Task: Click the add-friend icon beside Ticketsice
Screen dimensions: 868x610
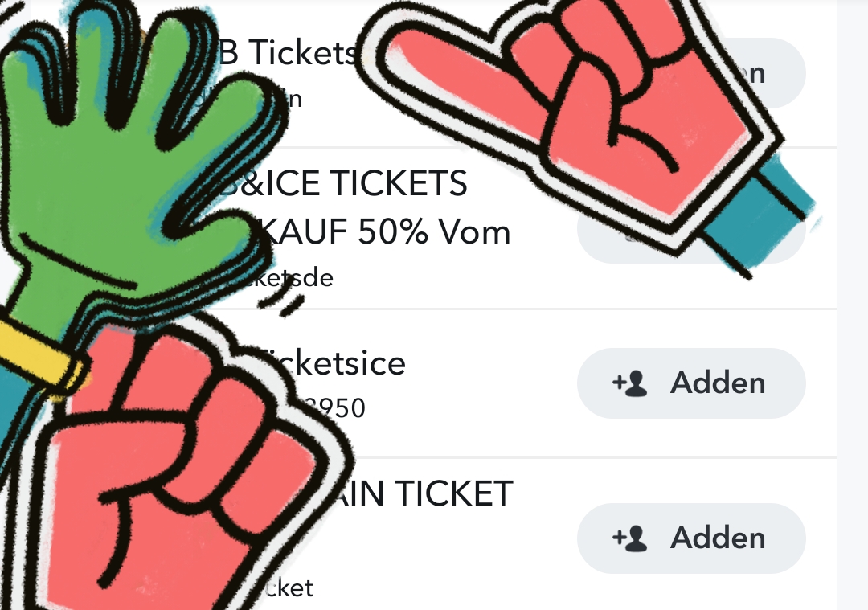Action: [629, 383]
